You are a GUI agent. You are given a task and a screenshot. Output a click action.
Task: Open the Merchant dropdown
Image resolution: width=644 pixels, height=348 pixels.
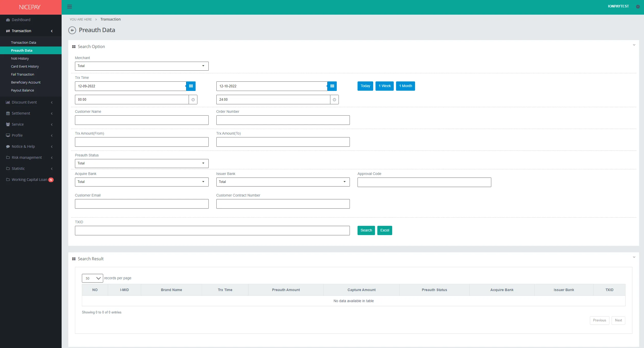(142, 66)
